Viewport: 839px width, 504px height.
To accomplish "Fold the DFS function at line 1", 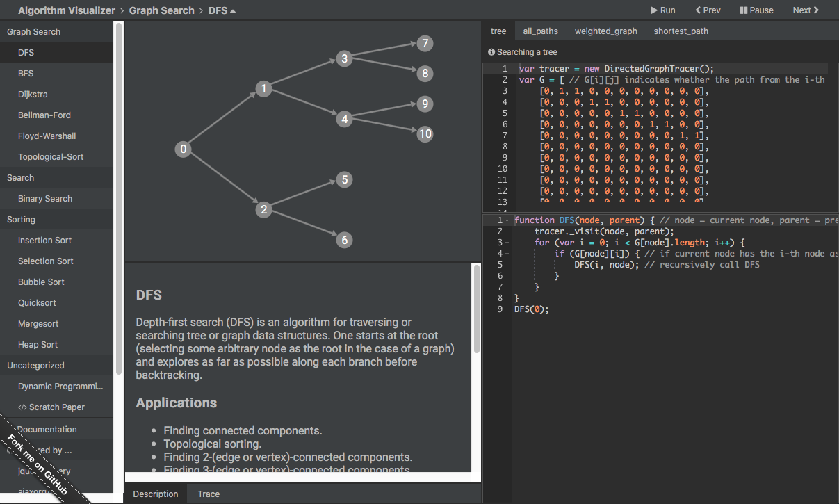I will coord(507,220).
